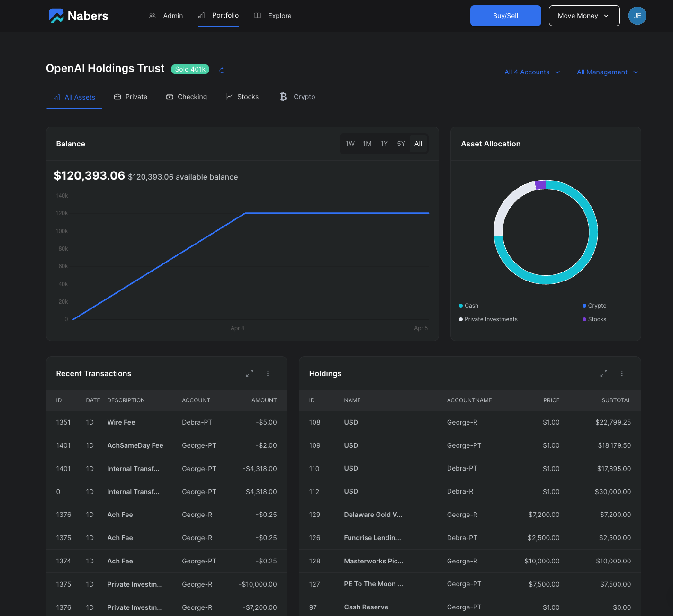
Task: Click the Bitcoin icon on Crypto tab
Action: point(283,97)
